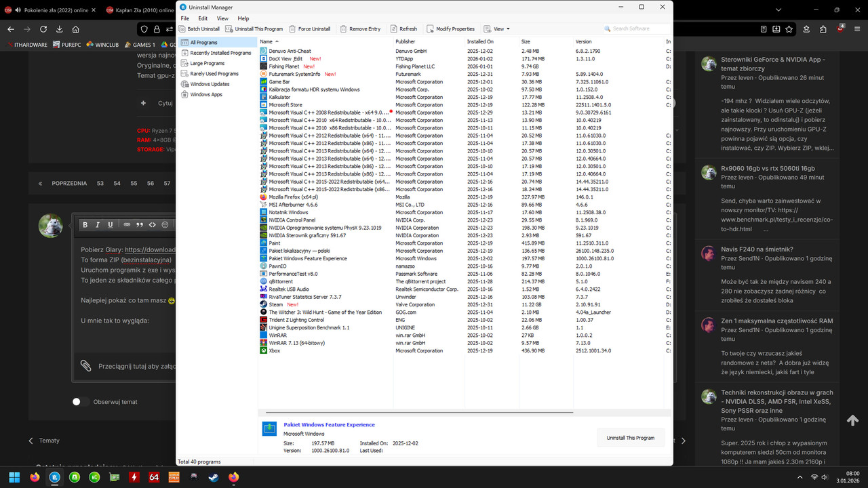Screen dimensions: 868x488
Task: Click the Game Bar icon in list
Action: coord(264,81)
